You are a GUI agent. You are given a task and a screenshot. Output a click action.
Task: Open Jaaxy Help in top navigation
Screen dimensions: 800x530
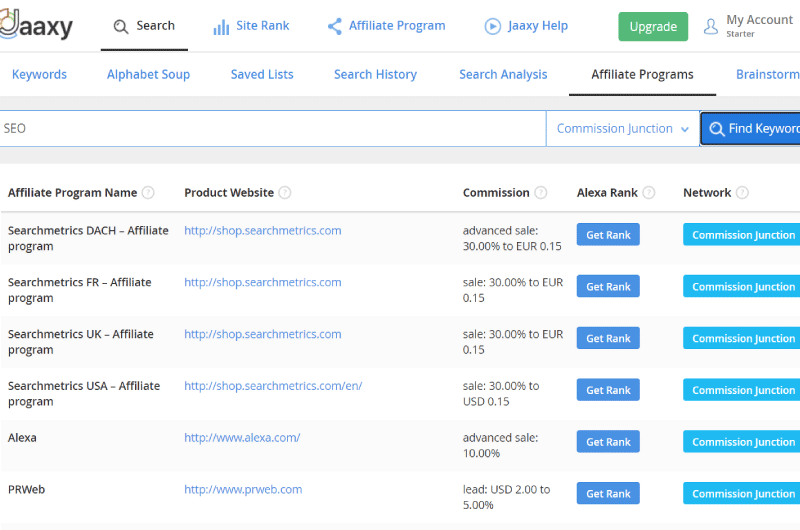coord(526,26)
